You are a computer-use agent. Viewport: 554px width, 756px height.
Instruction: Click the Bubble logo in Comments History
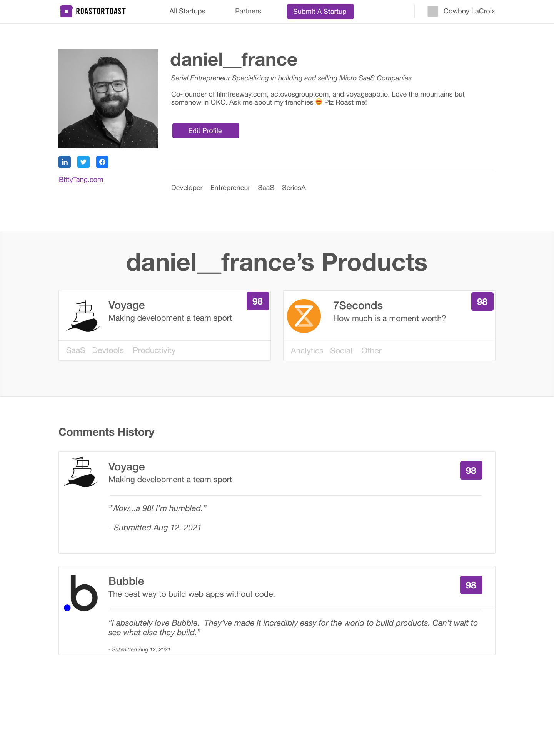81,593
